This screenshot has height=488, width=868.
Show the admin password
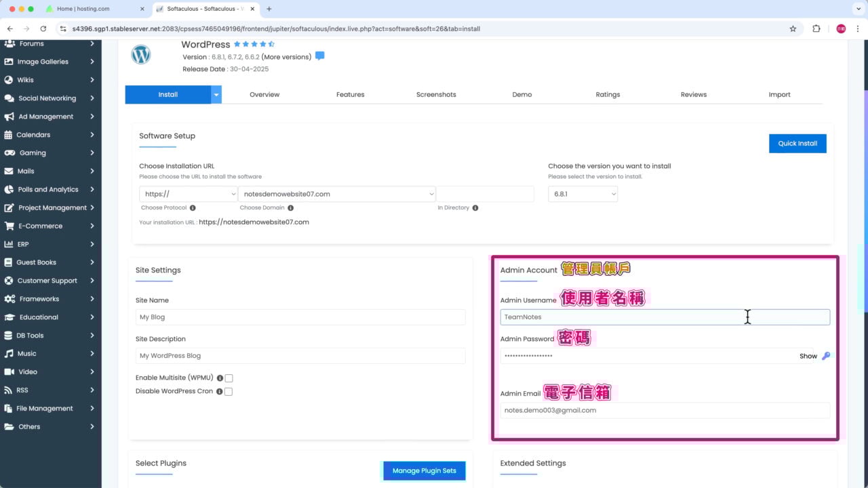(808, 356)
